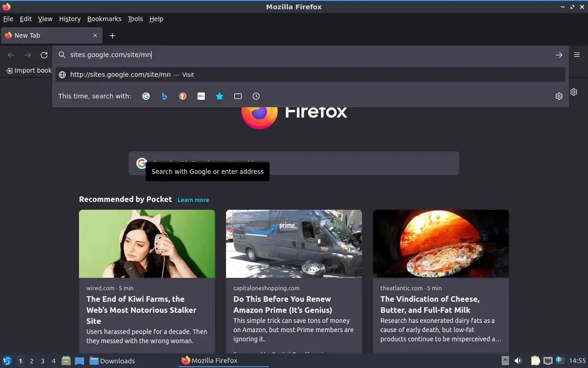Image resolution: width=588 pixels, height=368 pixels.
Task: Click the Import bookmarks toolbar button
Action: point(28,70)
